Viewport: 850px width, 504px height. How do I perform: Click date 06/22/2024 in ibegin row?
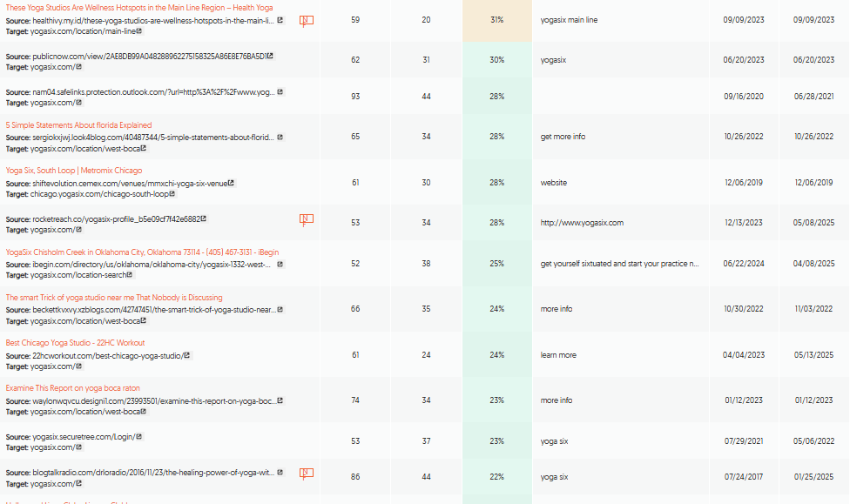click(744, 264)
